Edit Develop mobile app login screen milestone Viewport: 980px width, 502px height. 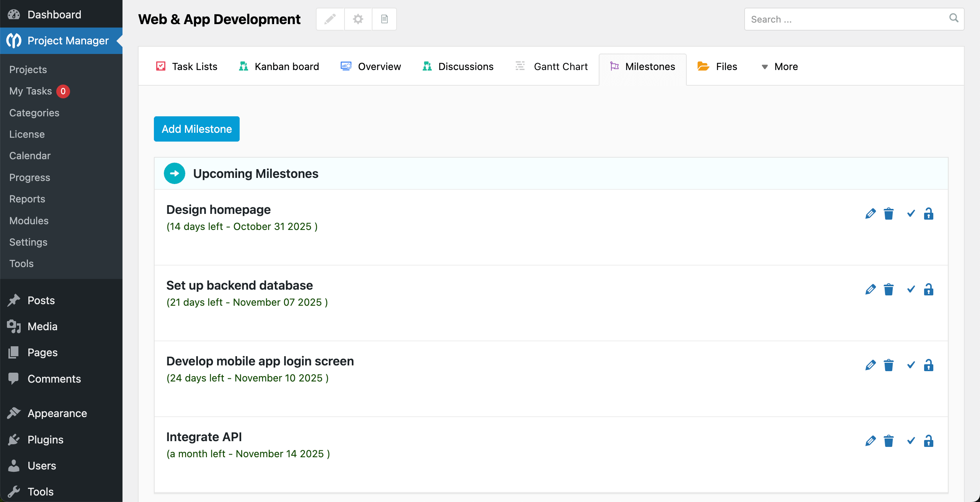870,365
